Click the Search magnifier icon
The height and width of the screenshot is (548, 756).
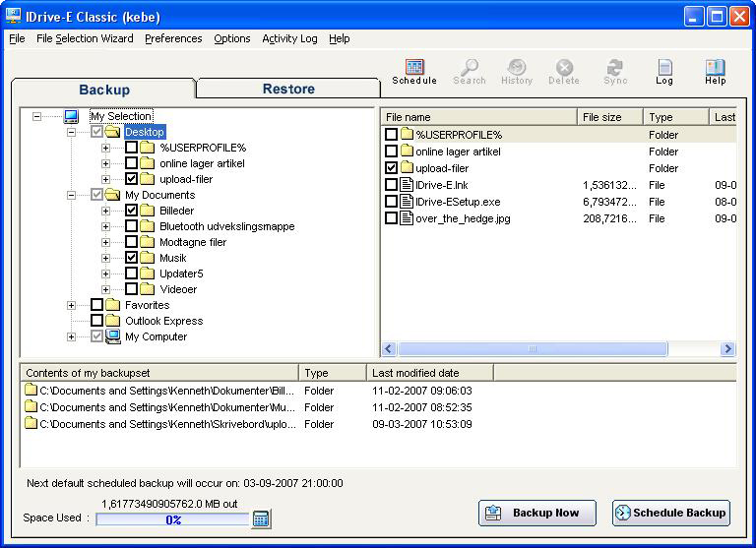(470, 69)
